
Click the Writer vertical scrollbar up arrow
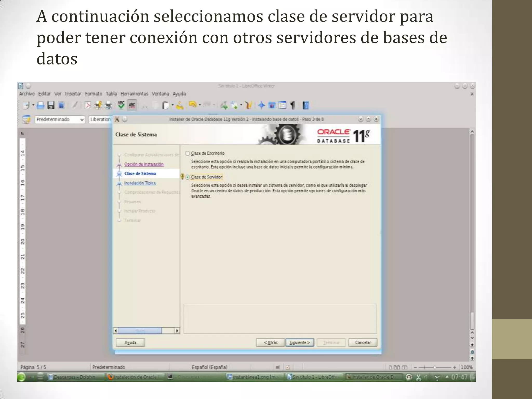pos(472,132)
